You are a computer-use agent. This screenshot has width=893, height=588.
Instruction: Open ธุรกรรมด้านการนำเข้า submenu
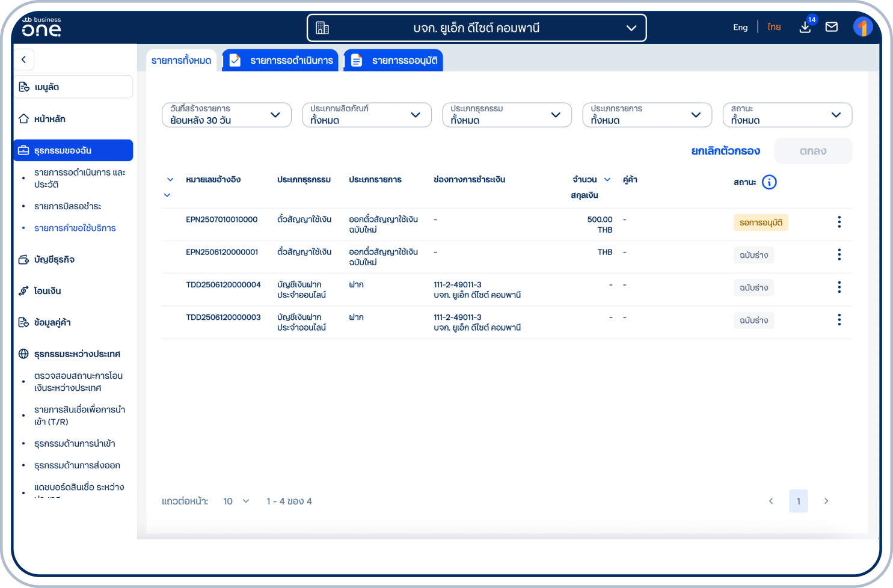75,444
